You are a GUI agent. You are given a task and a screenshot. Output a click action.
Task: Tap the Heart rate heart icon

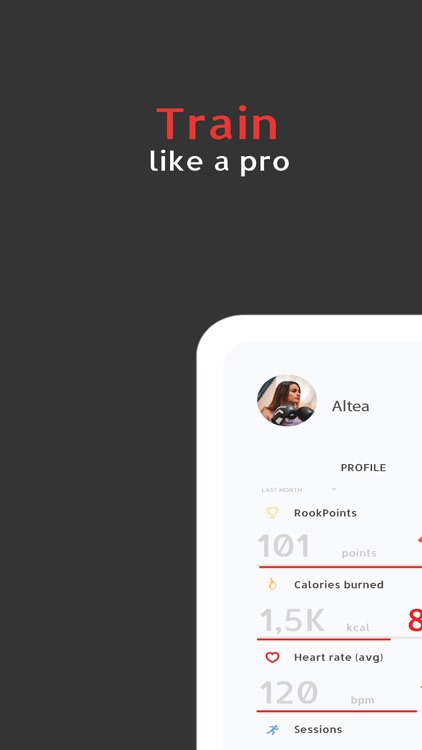click(272, 657)
